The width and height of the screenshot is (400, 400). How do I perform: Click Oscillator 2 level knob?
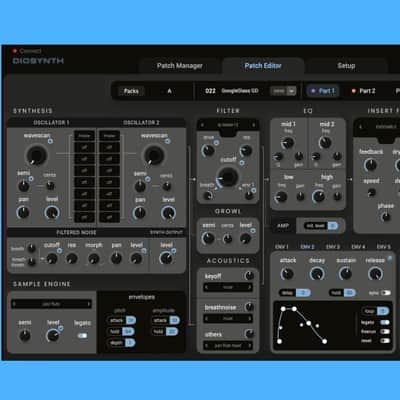[168, 213]
